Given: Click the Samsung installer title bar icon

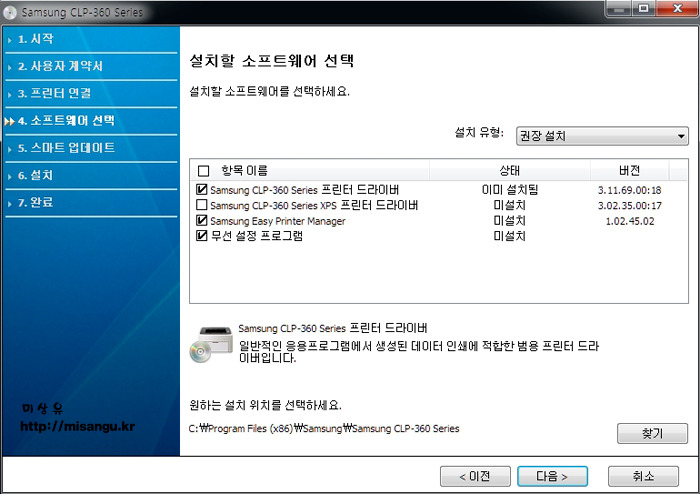Looking at the screenshot, I should click(10, 12).
